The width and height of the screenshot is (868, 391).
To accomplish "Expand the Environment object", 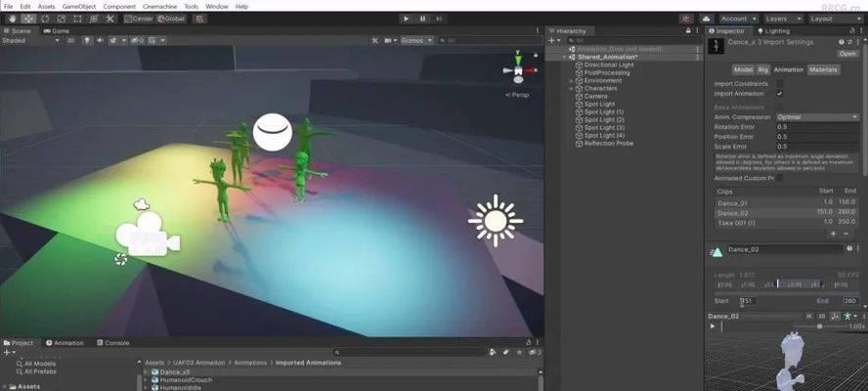I will coord(571,81).
